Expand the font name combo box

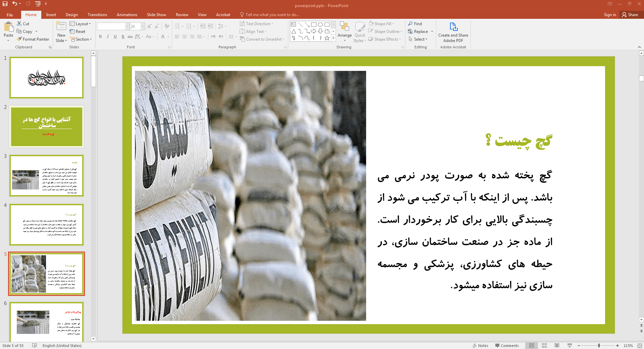click(128, 26)
